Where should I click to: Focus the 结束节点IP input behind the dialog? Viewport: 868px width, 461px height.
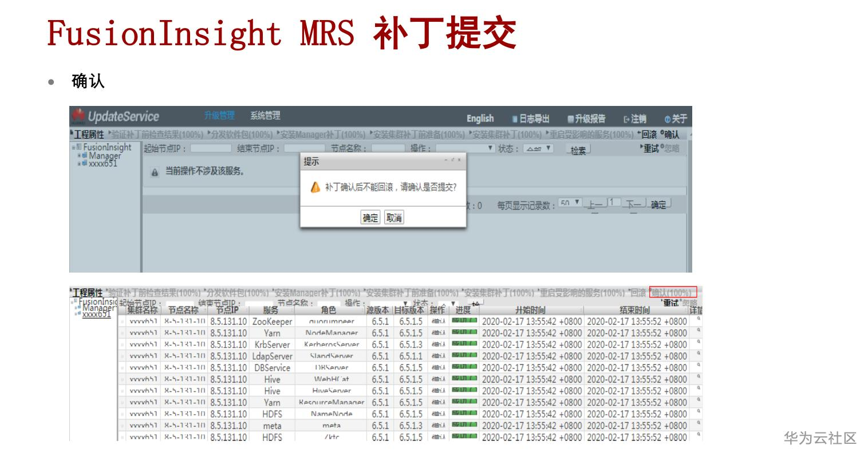click(x=305, y=148)
